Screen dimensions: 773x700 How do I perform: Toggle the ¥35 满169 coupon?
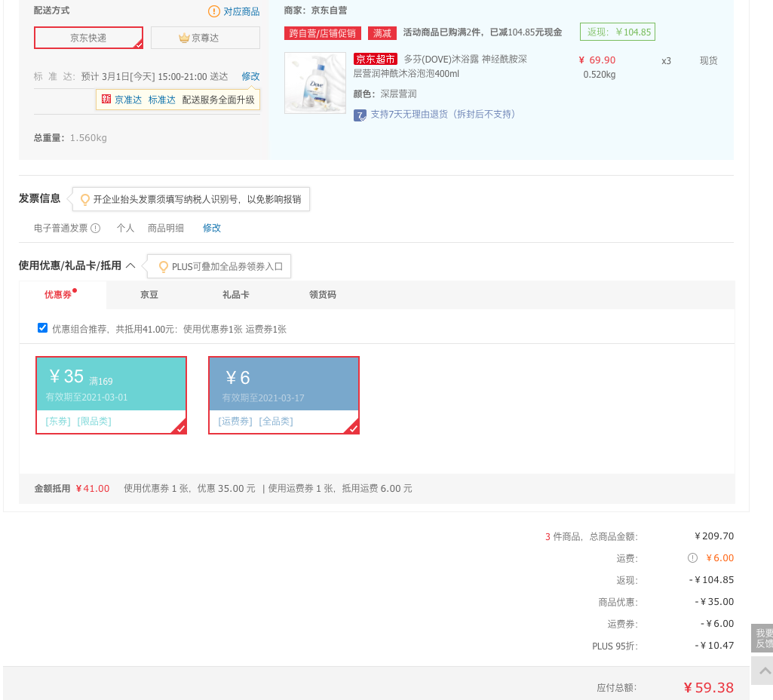point(112,395)
